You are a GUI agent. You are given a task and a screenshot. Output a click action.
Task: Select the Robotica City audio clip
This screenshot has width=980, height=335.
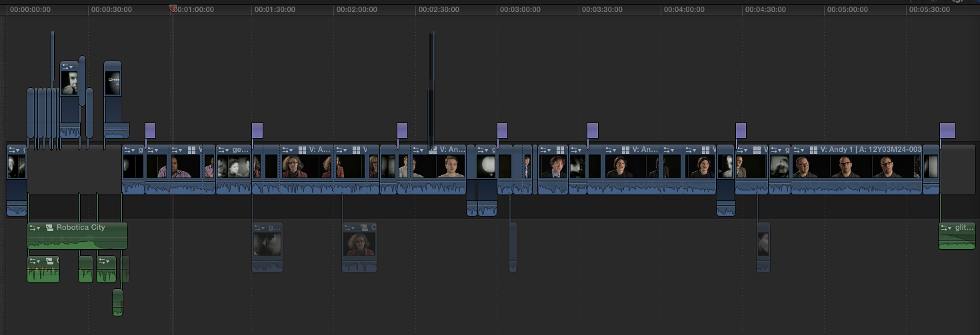tap(77, 236)
